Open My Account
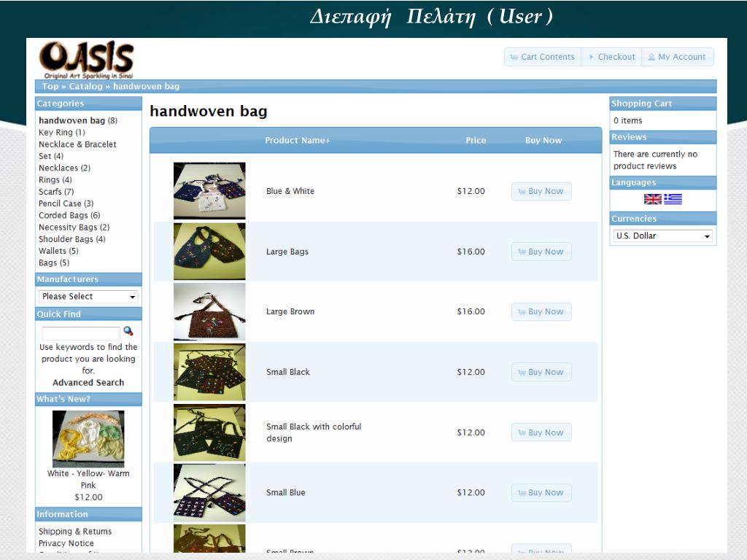 [677, 57]
